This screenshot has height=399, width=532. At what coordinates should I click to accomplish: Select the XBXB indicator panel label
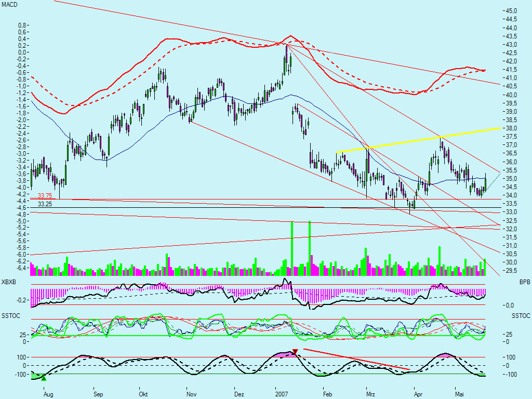tap(9, 282)
